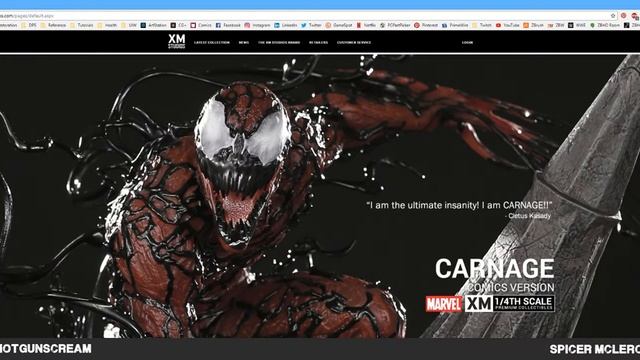The width and height of the screenshot is (640, 360).
Task: Open the Pinterest bookmark
Action: click(426, 25)
